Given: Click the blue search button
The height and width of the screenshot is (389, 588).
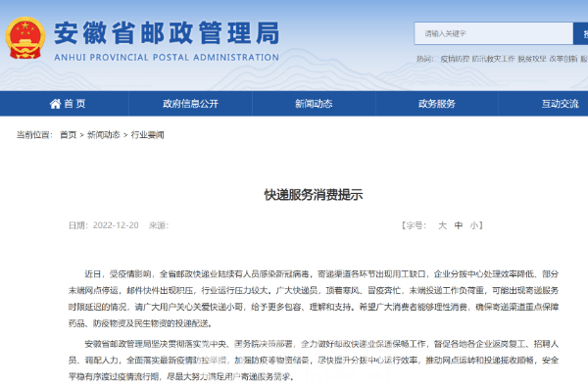Looking at the screenshot, I should click(x=581, y=33).
